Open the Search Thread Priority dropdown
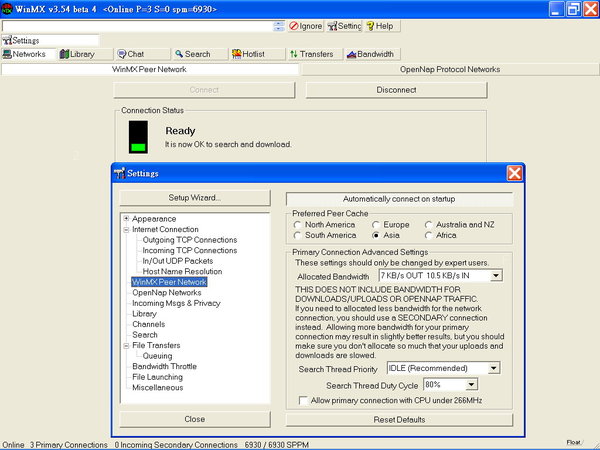This screenshot has width=600, height=450. (x=494, y=368)
